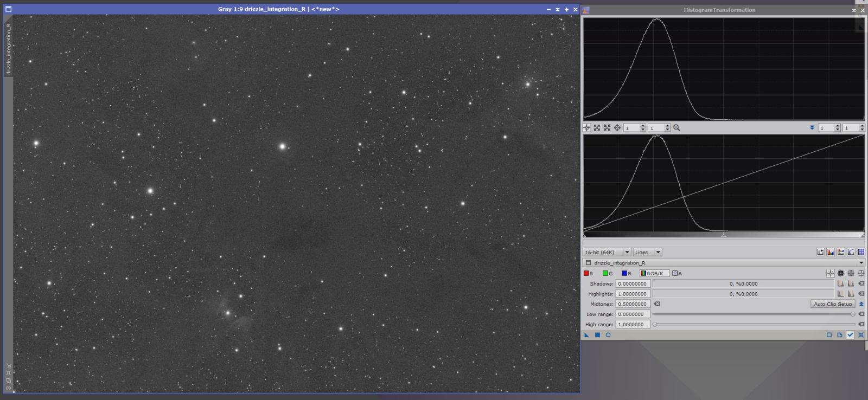Select the G channel

(608, 273)
